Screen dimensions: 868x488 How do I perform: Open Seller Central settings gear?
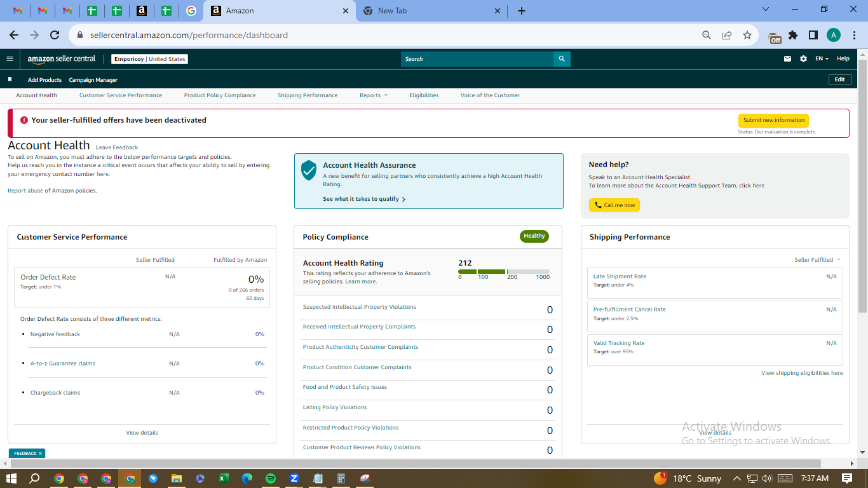803,59
